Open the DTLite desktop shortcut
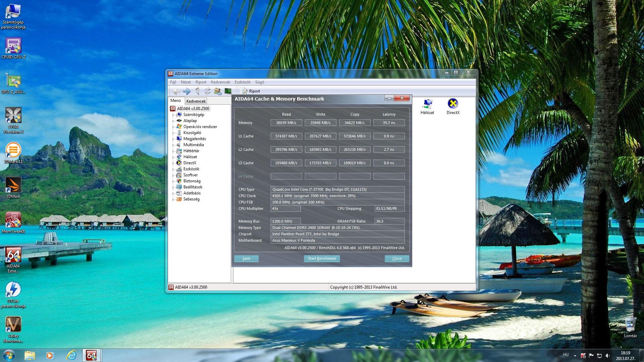 (x=13, y=295)
